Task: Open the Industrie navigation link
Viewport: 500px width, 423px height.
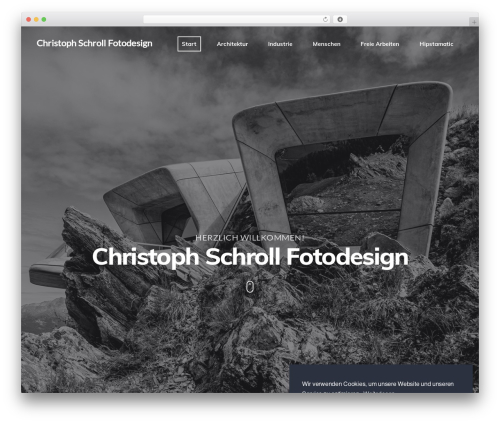Action: 280,44
